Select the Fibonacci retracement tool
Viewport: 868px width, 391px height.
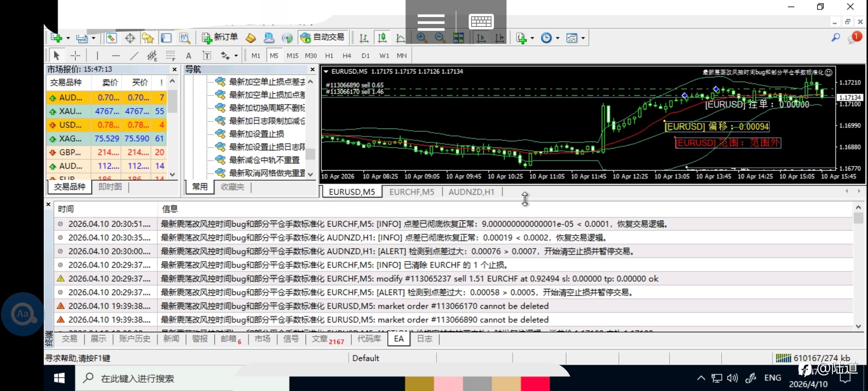pos(170,56)
